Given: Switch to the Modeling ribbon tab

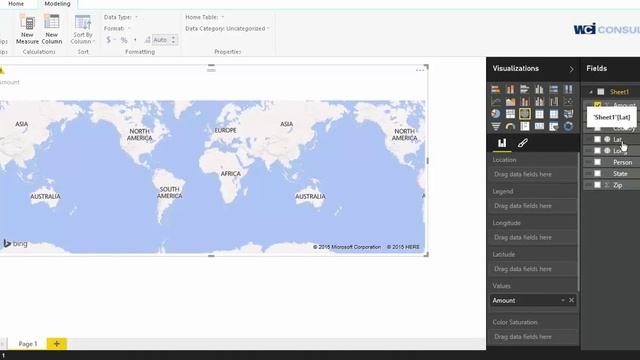Looking at the screenshot, I should click(57, 4).
